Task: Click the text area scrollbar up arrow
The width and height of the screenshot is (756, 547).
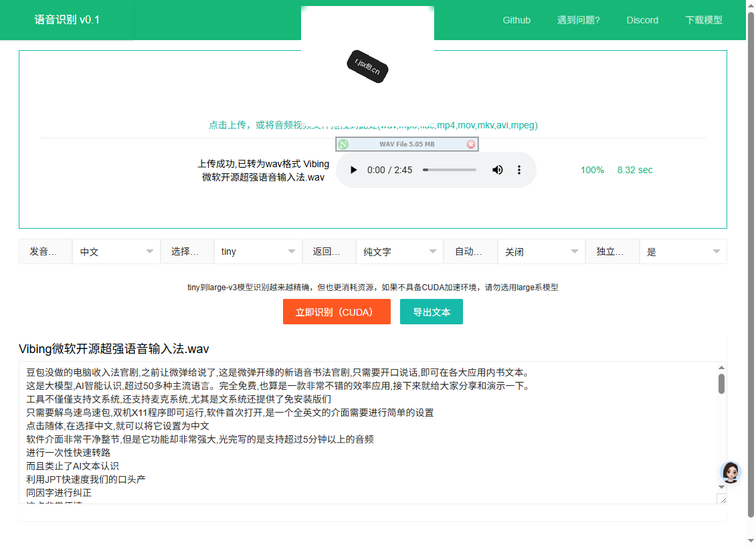Action: [721, 368]
